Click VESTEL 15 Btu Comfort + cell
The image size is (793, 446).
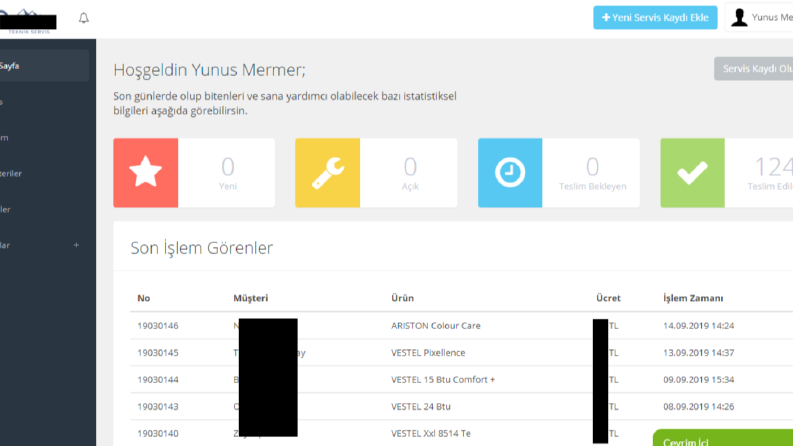tap(443, 380)
